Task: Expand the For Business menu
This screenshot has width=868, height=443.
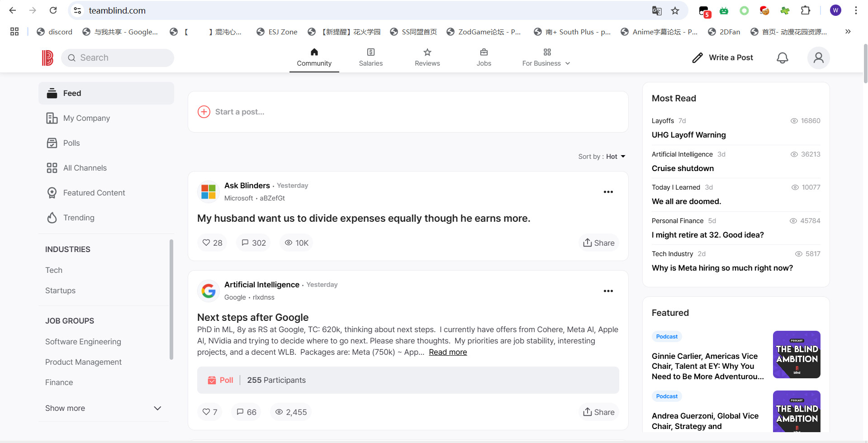Action: point(546,58)
